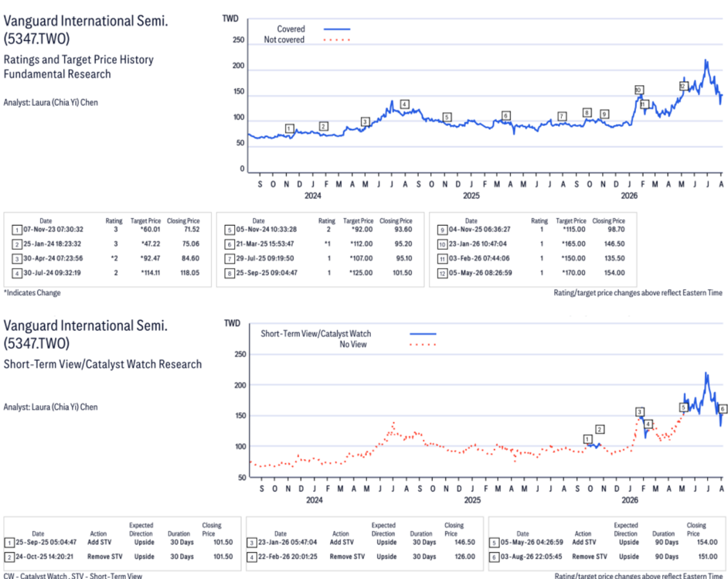728x579 pixels.
Task: Click marker 9 on the Fundamental Research chart
Action: coord(604,114)
